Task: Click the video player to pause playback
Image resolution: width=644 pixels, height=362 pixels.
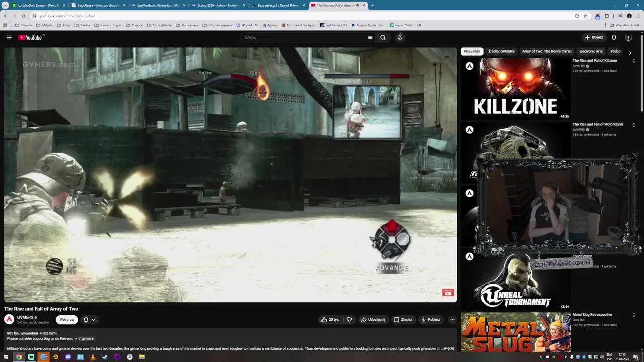Action: point(230,174)
